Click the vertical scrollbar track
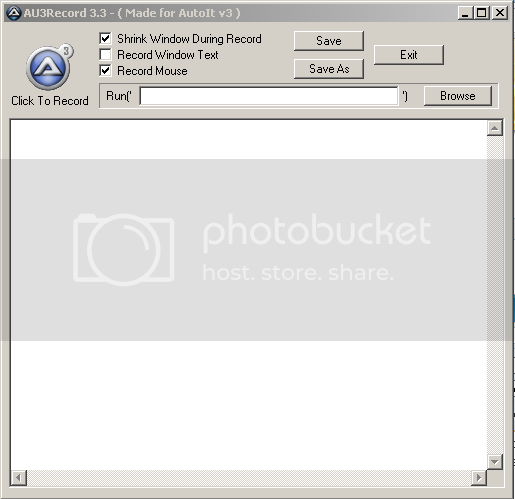Screen dimensions: 515x499 coord(495,295)
